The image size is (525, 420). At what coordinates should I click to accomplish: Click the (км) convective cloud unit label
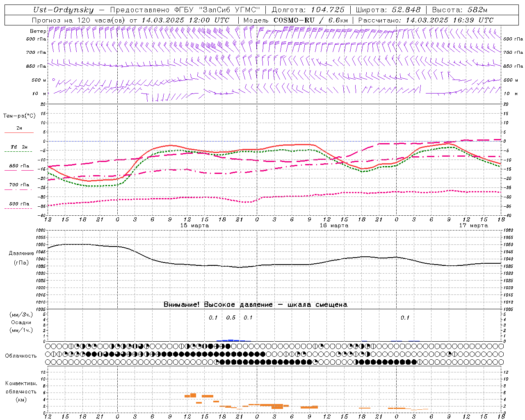pyautogui.click(x=21, y=399)
